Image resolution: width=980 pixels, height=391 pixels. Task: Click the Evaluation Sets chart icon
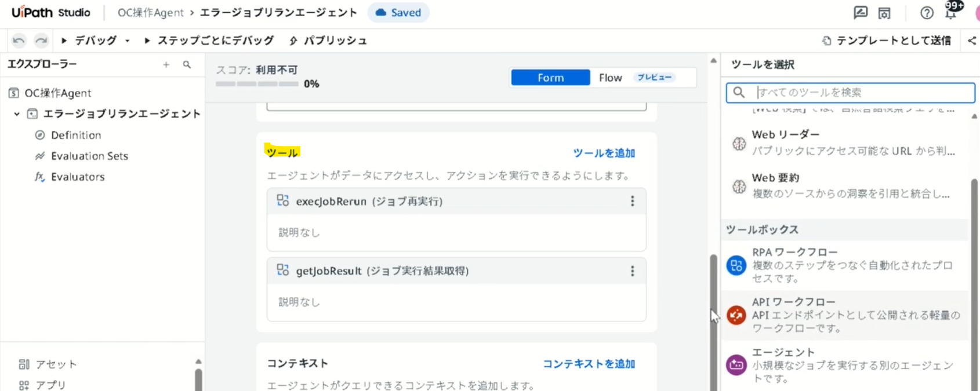click(x=40, y=156)
